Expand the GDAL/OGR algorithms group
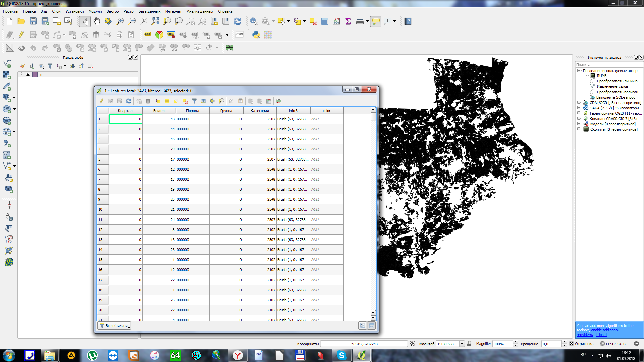Viewport: 644px width, 362px height. [579, 103]
